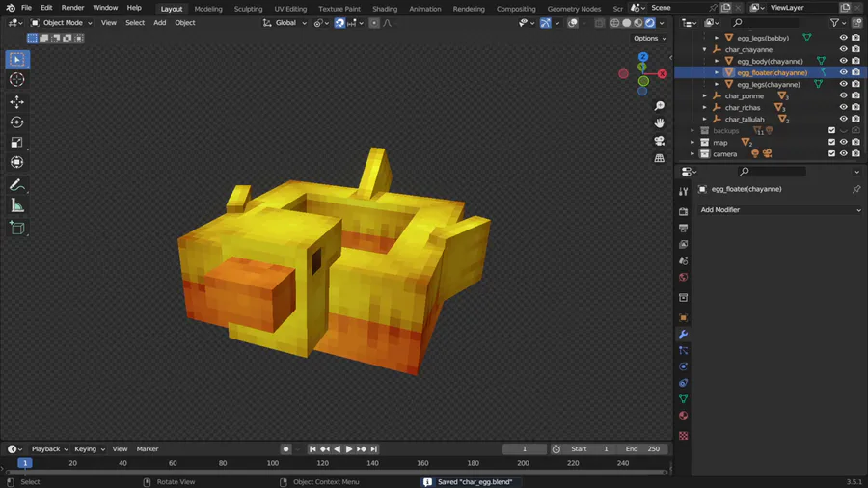This screenshot has height=488, width=868.
Task: Toggle camera view icon in viewport
Action: [660, 141]
